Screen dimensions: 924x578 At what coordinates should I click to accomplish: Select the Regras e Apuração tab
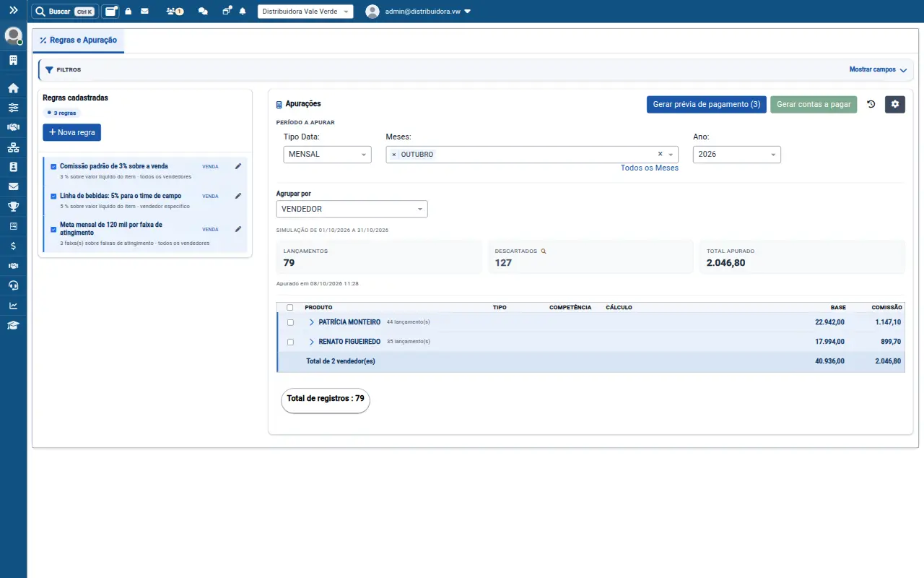[78, 40]
